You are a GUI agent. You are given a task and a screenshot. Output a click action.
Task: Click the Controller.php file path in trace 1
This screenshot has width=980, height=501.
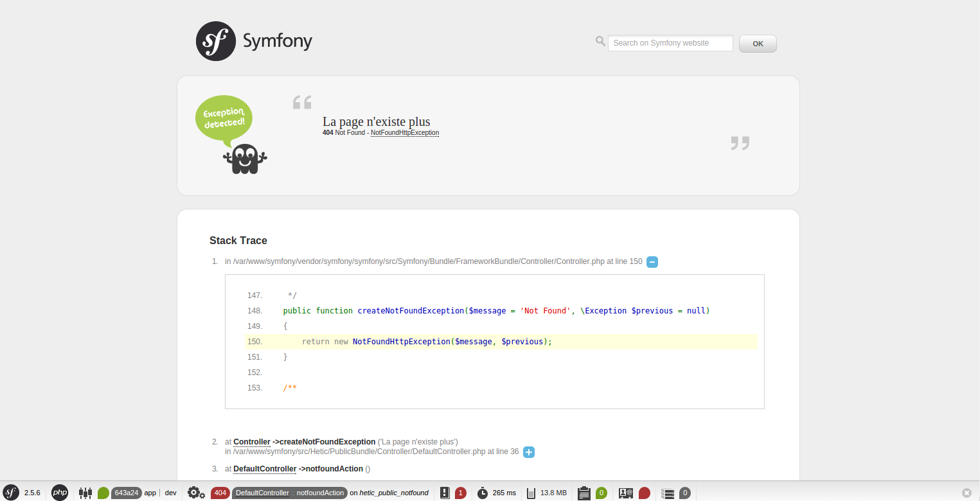pyautogui.click(x=419, y=261)
